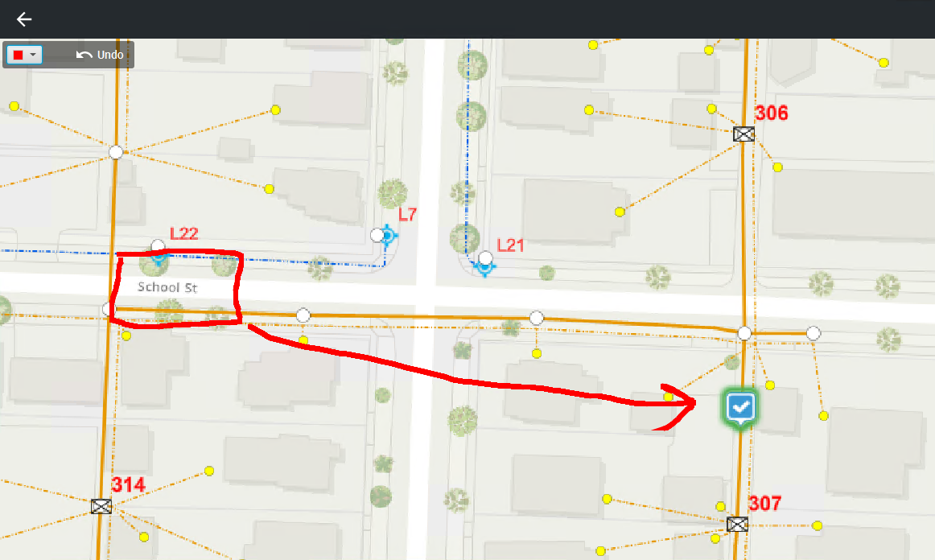Select the blue hydrant symbol at L21
The image size is (935, 560).
click(484, 266)
